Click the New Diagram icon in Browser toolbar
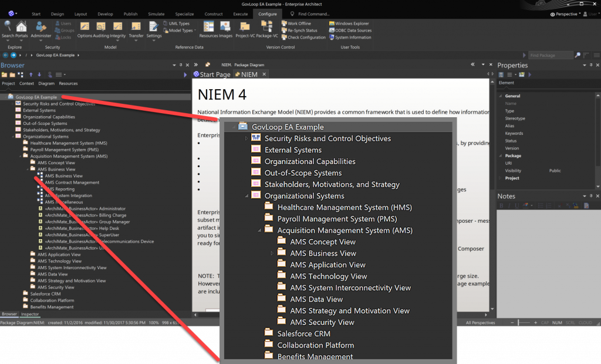Screen dimensions: 601x364 coord(21,74)
